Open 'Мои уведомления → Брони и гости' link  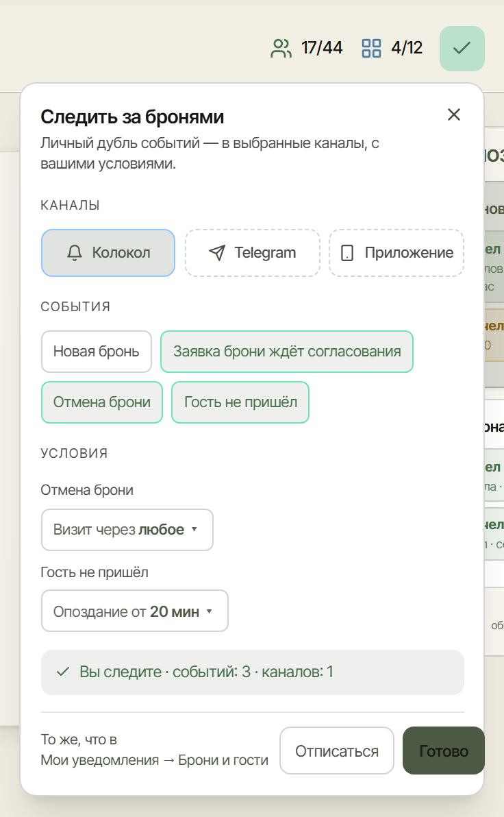click(x=155, y=760)
